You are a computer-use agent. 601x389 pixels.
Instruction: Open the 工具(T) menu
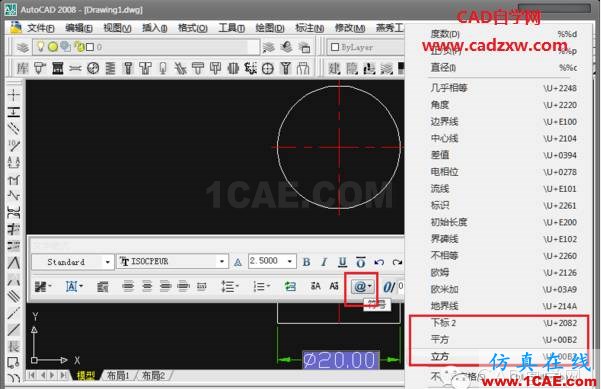232,28
